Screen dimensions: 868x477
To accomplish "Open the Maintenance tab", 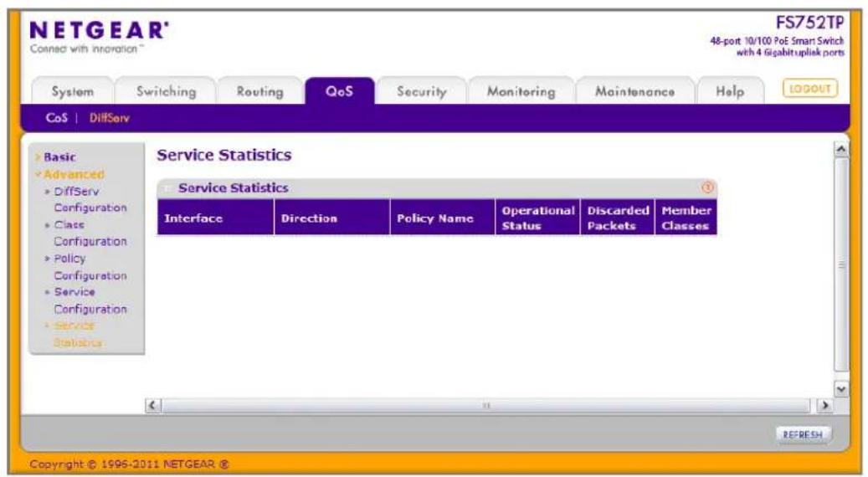I will (635, 91).
